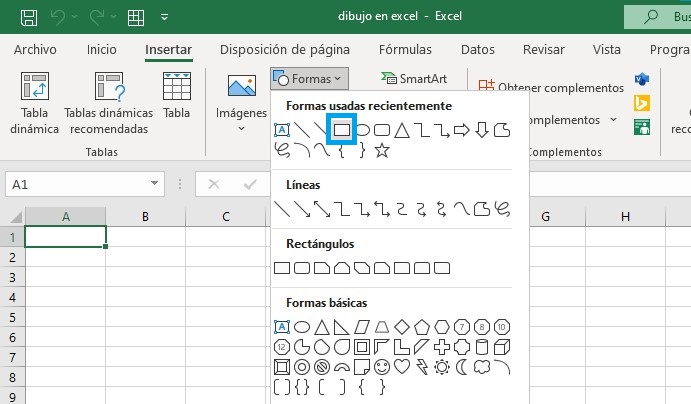The height and width of the screenshot is (404, 691).
Task: Click the Tabla button
Action: click(177, 96)
